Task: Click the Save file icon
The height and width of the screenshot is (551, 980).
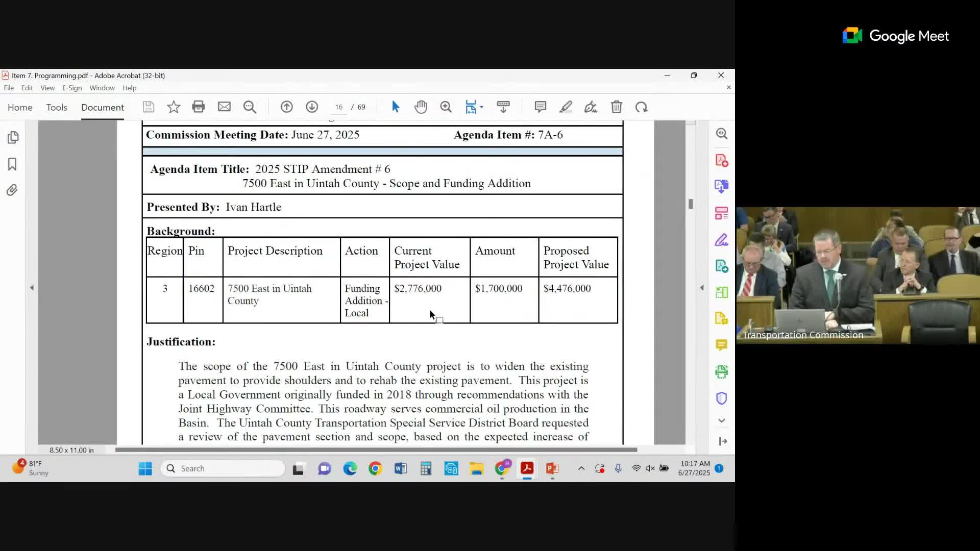Action: [148, 107]
